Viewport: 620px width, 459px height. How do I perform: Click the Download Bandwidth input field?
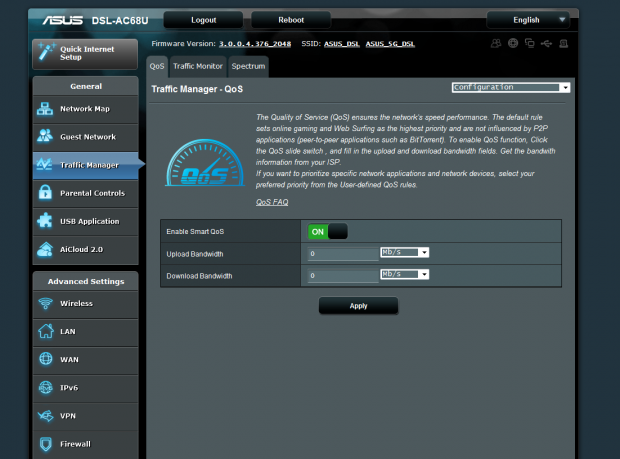(343, 276)
